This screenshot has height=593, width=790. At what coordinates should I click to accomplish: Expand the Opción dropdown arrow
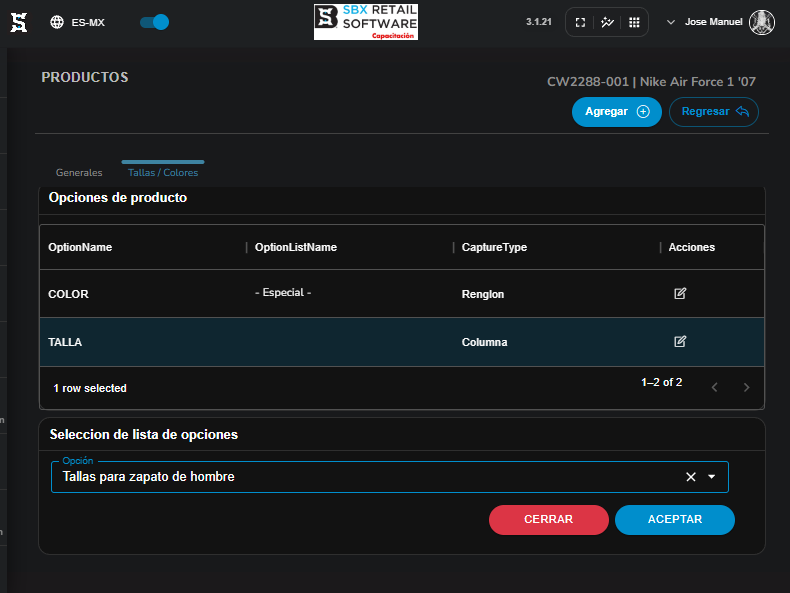(711, 477)
